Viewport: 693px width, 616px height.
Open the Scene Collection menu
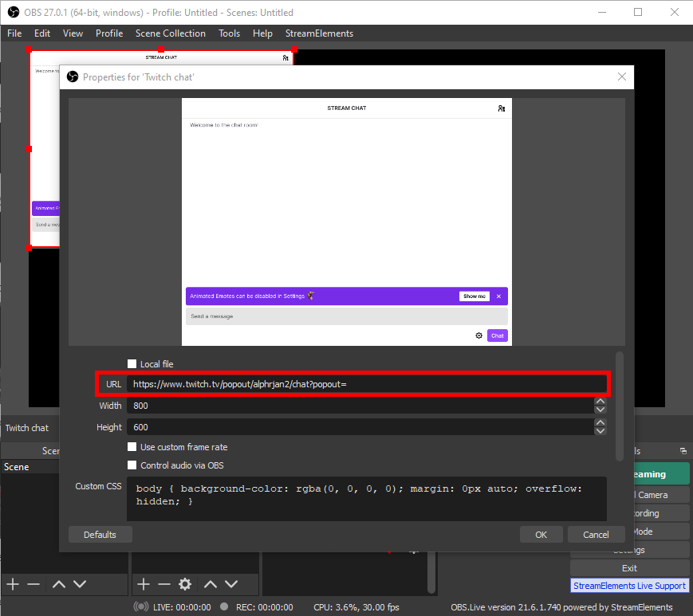171,33
